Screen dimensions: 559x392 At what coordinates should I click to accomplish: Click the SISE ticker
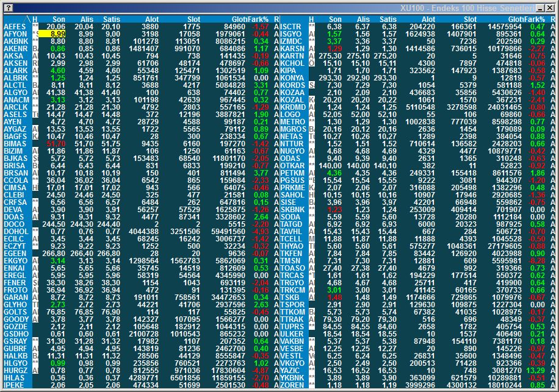pos(288,202)
